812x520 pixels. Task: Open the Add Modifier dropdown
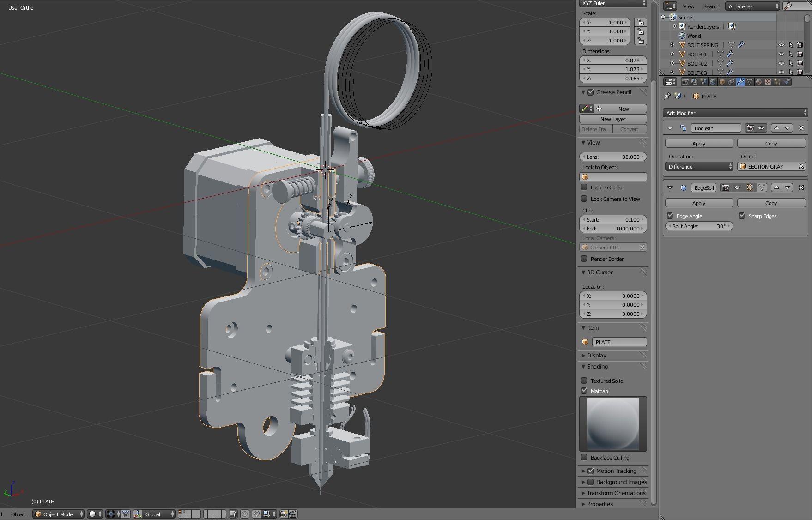coord(735,113)
